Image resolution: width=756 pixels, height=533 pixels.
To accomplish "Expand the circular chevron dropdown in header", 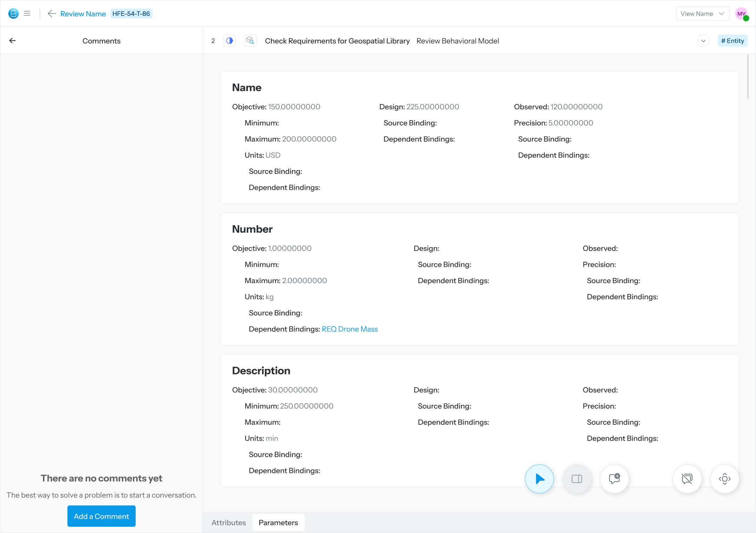I will (x=703, y=41).
